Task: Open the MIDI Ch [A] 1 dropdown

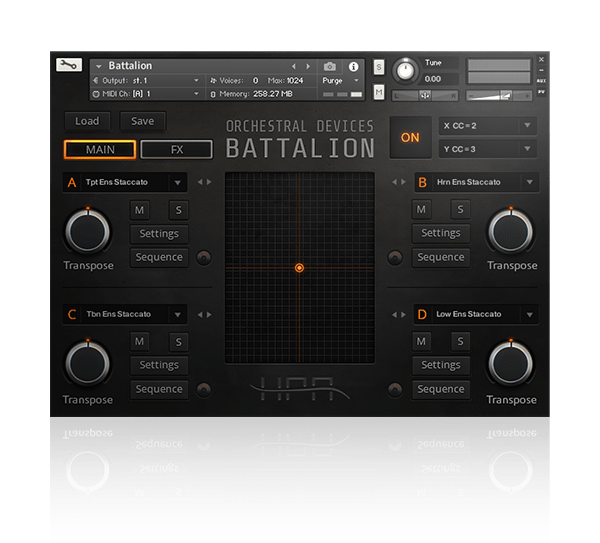Action: point(148,94)
